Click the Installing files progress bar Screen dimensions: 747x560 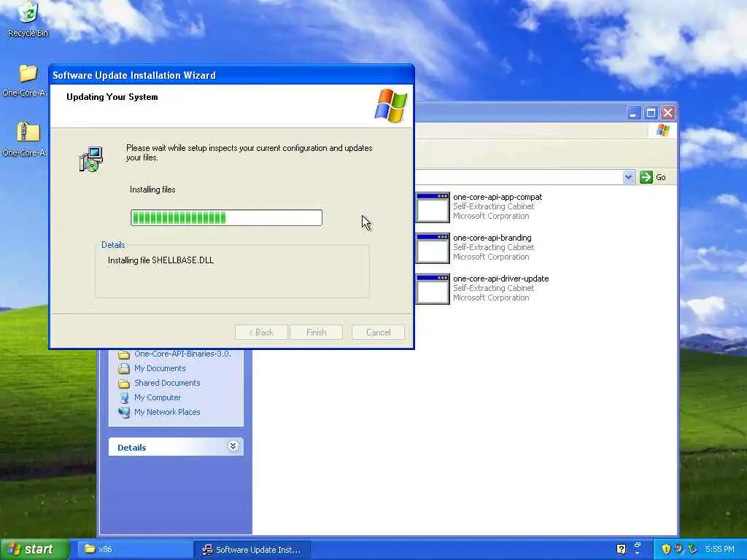point(226,217)
